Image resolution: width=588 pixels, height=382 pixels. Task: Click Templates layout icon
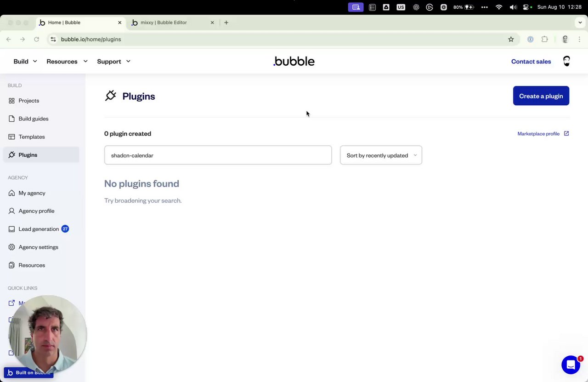pyautogui.click(x=11, y=137)
